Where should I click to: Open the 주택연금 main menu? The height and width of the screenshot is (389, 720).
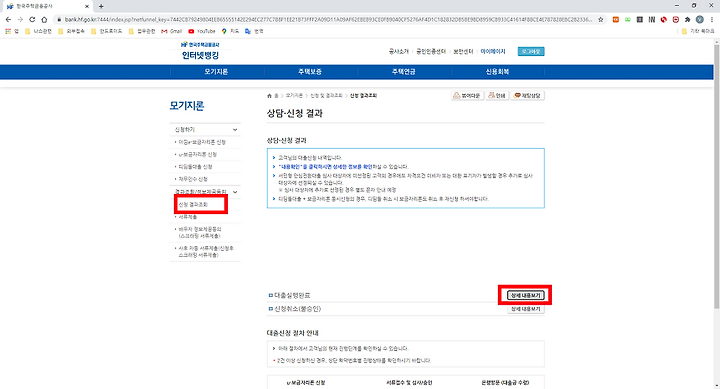tap(404, 72)
